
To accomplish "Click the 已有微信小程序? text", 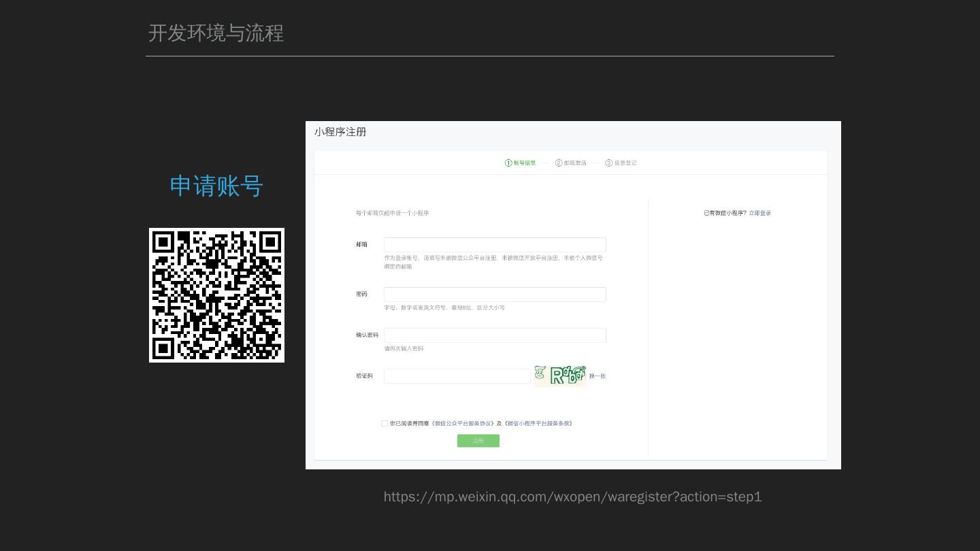I will pos(725,213).
